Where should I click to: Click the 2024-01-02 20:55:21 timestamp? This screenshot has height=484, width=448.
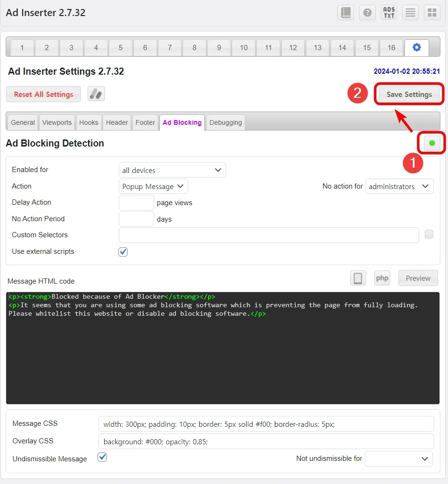click(406, 71)
